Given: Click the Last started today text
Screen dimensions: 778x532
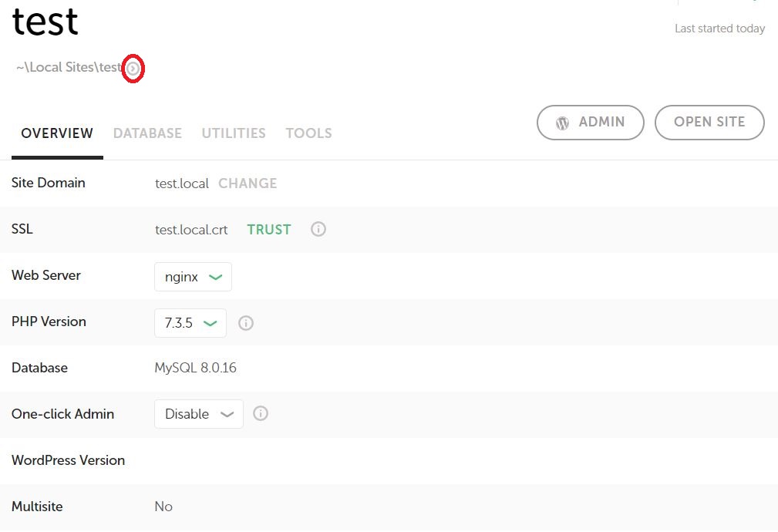Looking at the screenshot, I should pos(719,29).
